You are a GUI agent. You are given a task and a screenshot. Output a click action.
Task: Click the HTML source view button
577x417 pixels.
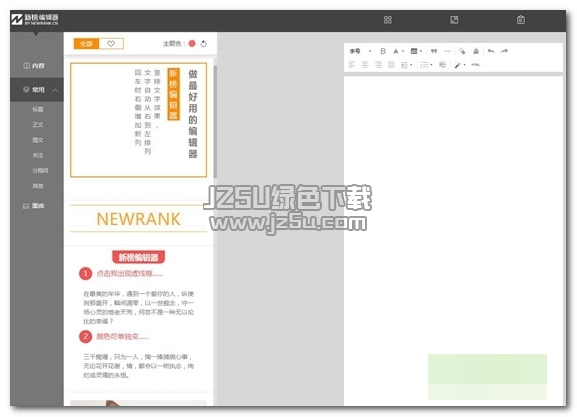tap(475, 65)
